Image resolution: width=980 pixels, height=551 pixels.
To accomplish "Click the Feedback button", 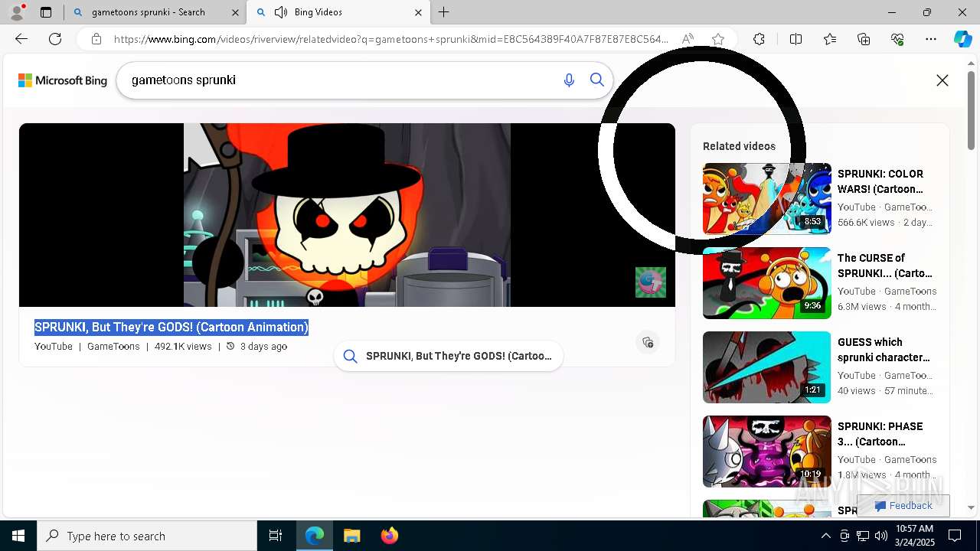I will click(903, 506).
